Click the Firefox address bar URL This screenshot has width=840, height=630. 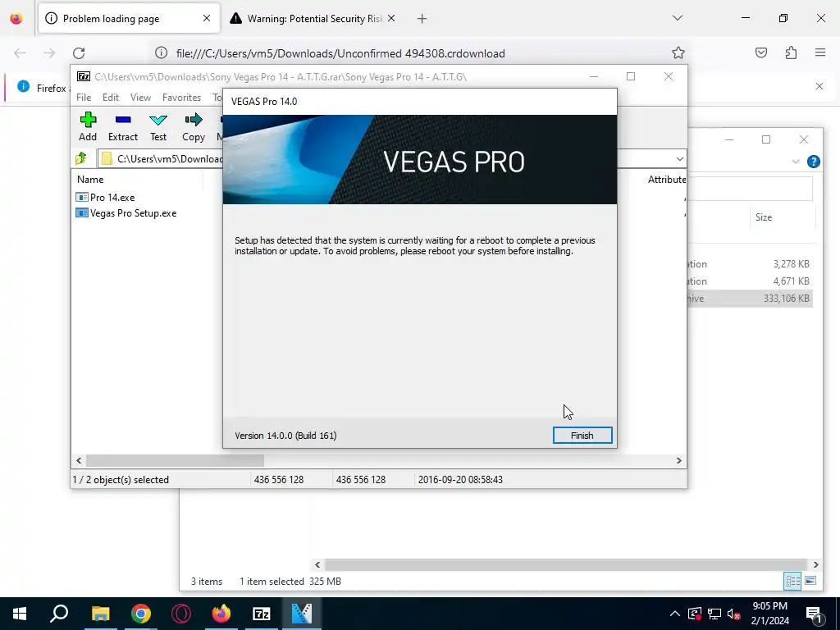[x=340, y=53]
